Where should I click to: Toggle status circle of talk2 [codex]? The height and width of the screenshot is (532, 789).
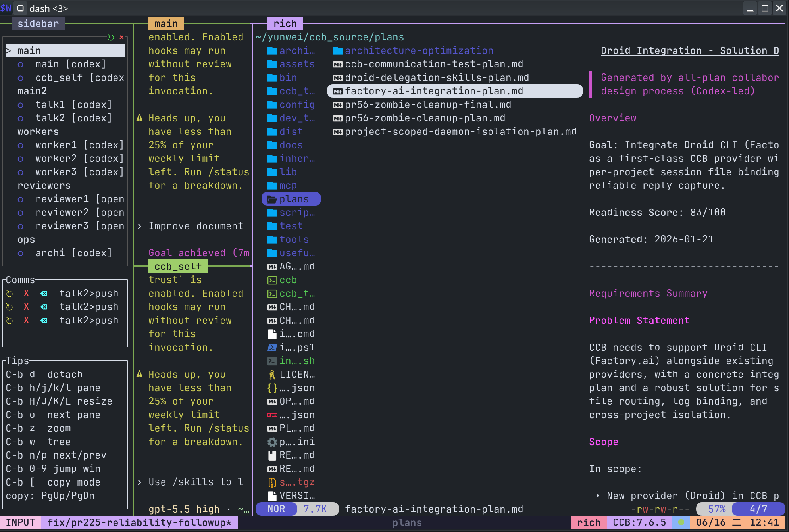21,118
